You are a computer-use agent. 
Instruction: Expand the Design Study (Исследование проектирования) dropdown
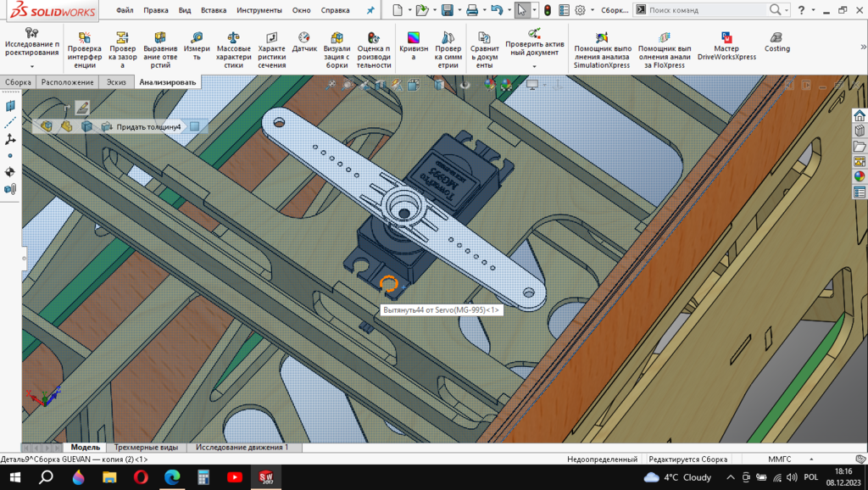32,66
